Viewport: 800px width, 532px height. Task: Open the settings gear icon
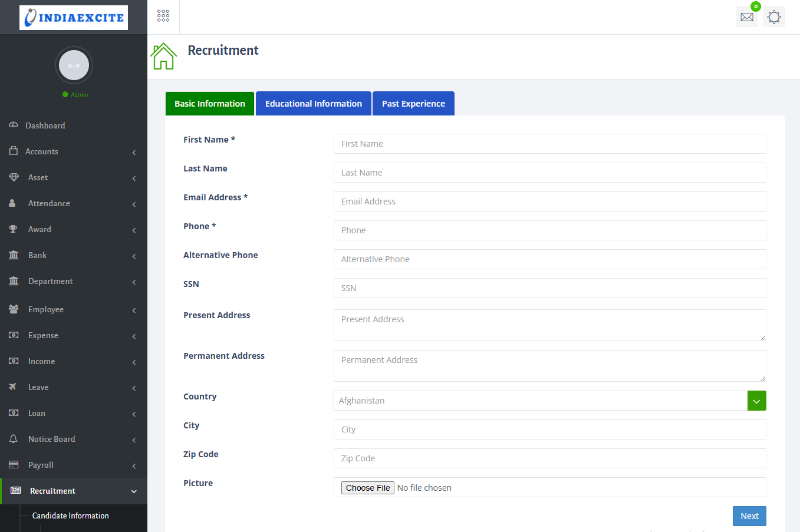click(x=774, y=17)
